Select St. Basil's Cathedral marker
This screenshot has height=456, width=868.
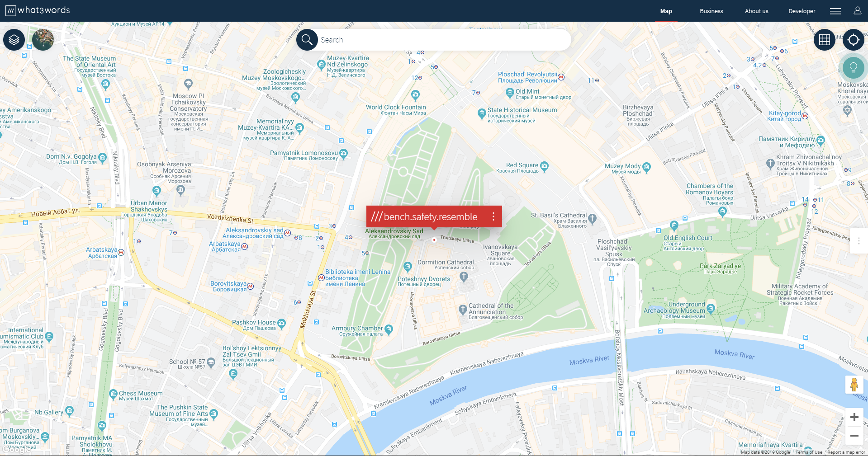click(x=592, y=218)
